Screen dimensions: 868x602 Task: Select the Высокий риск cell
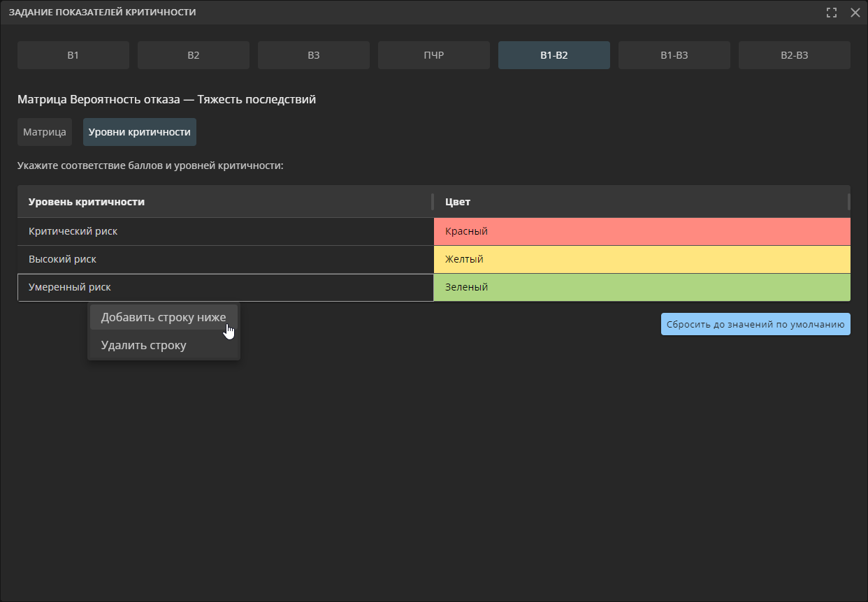(226, 259)
